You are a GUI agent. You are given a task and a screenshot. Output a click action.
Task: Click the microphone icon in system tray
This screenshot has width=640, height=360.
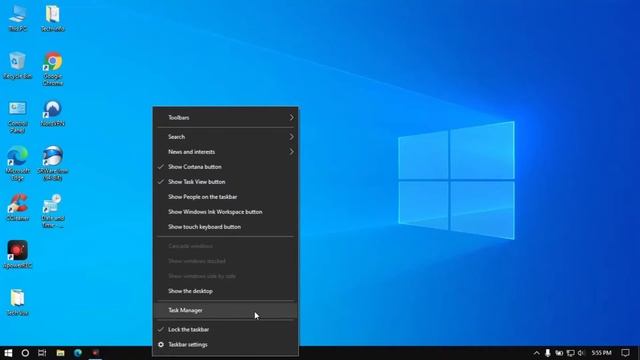point(548,353)
